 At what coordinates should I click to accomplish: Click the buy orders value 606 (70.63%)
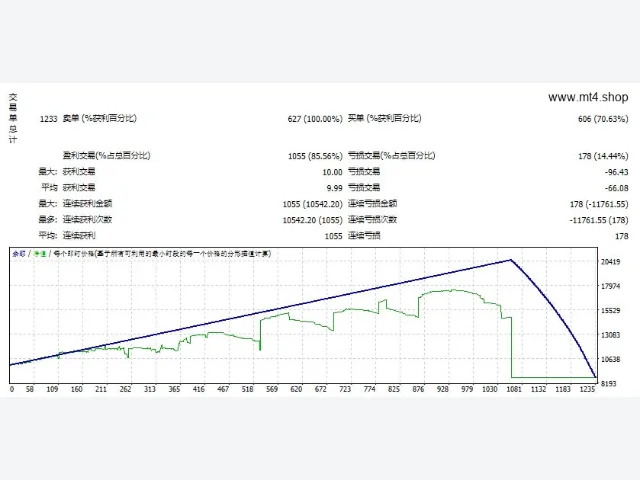(603, 119)
